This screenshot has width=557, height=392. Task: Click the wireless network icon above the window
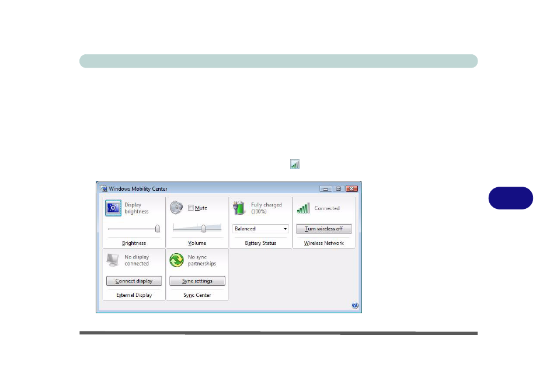(295, 164)
